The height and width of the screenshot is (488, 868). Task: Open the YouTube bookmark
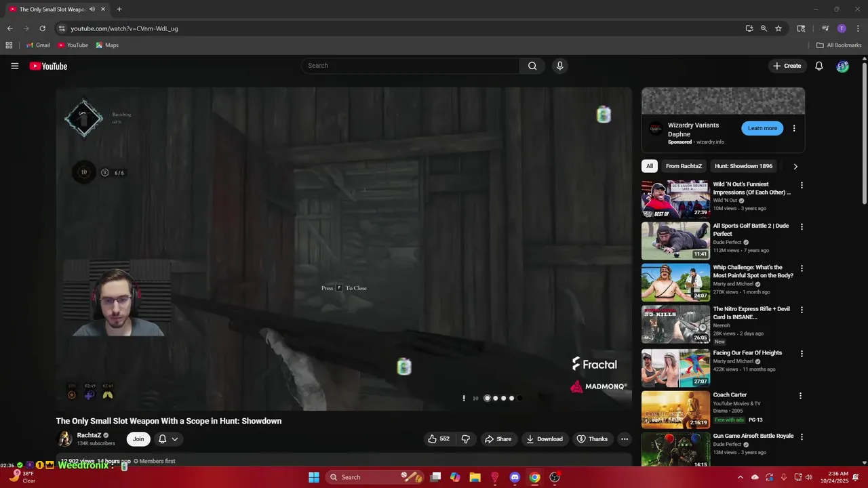[x=73, y=45]
